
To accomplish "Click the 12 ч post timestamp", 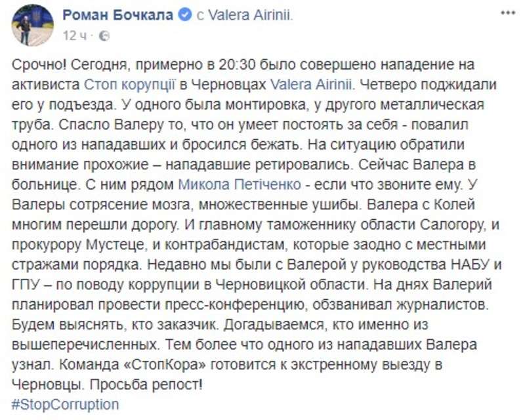I will 74,35.
